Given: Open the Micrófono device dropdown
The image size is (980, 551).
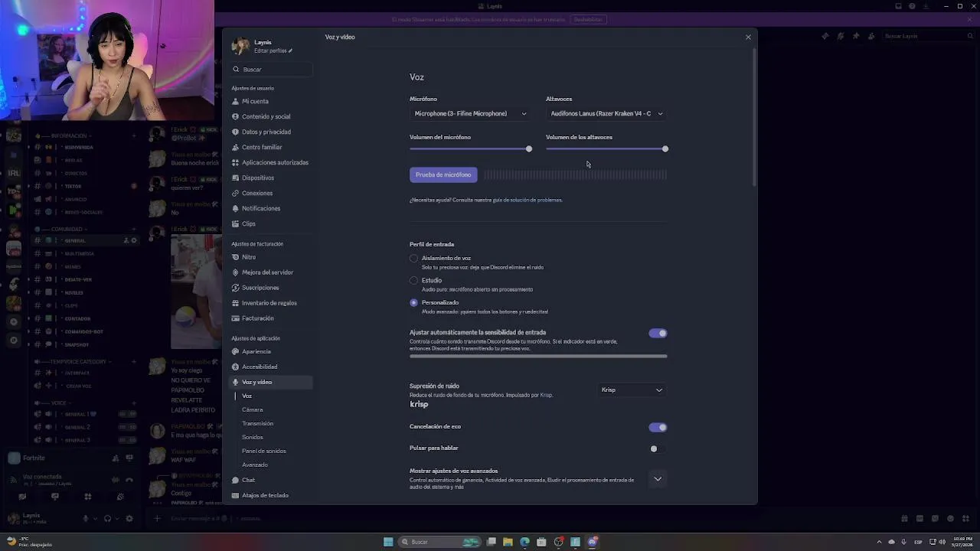Looking at the screenshot, I should (470, 113).
